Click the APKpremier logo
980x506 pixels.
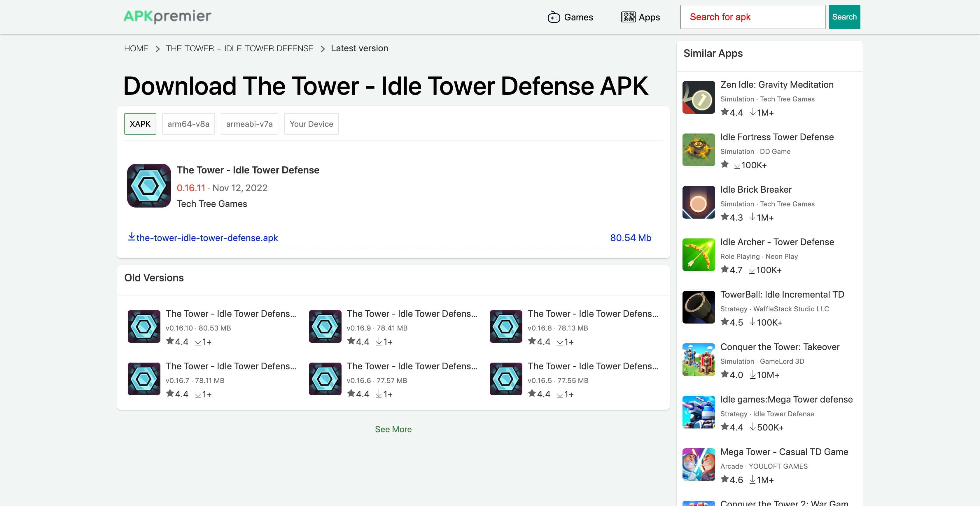167,16
